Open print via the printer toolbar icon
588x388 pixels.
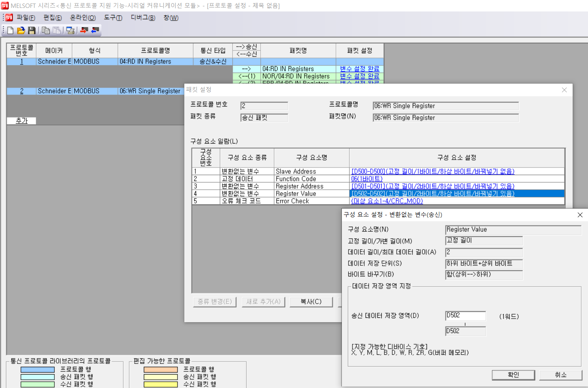(70, 30)
